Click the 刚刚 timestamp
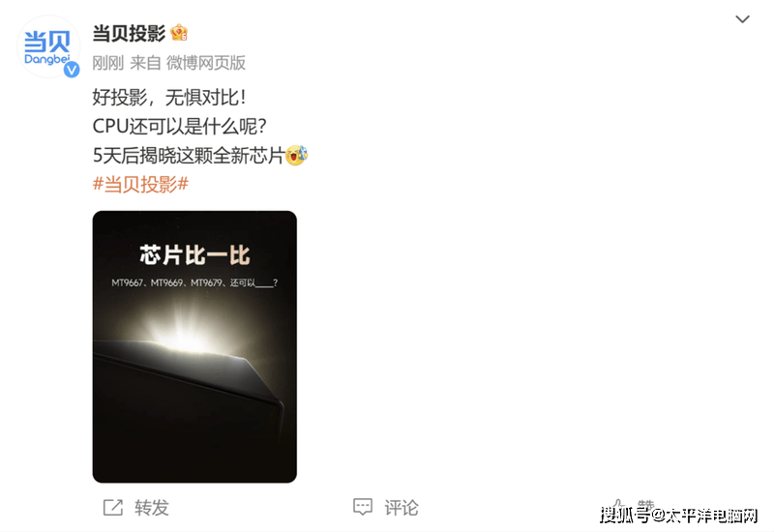 pyautogui.click(x=108, y=63)
